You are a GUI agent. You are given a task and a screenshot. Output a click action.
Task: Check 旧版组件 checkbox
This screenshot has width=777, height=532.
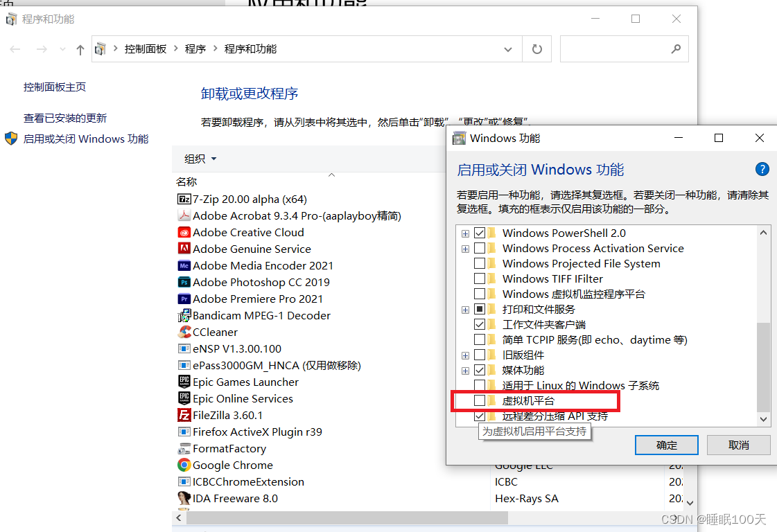[x=479, y=355]
